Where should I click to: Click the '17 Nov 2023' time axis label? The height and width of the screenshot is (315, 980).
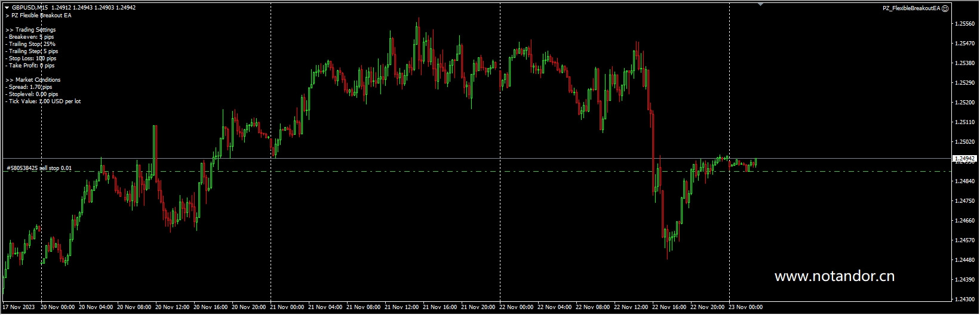coord(19,308)
